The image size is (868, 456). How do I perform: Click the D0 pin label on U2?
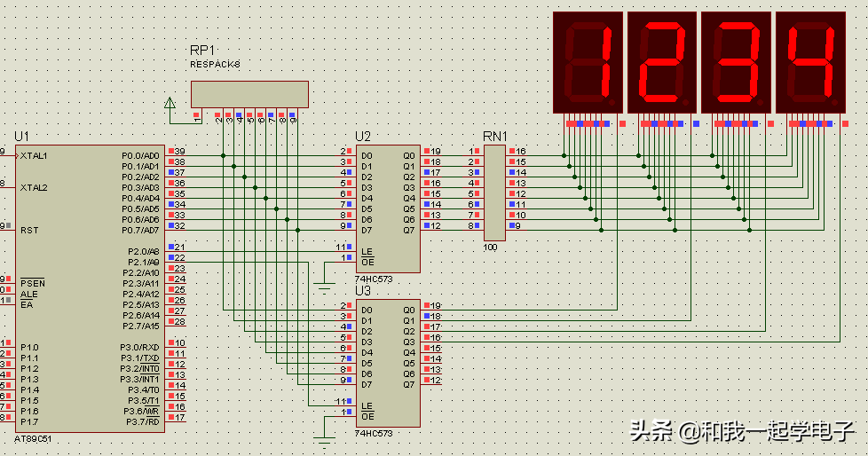pyautogui.click(x=367, y=155)
